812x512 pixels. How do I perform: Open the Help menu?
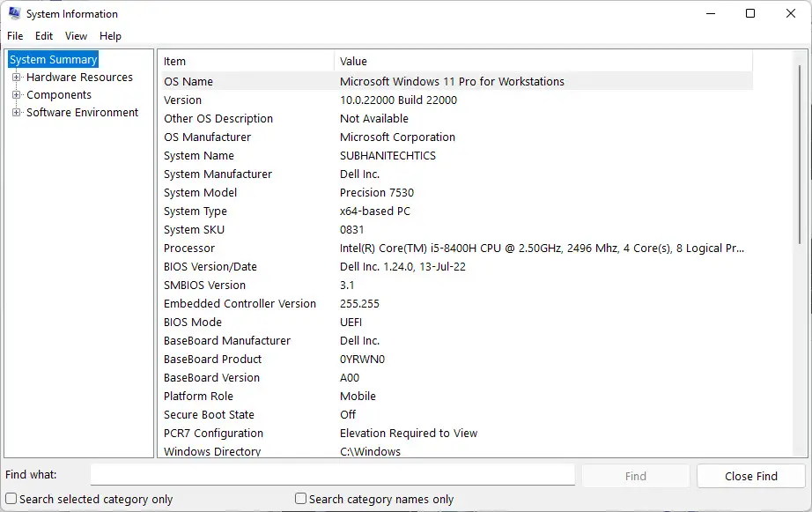(110, 36)
